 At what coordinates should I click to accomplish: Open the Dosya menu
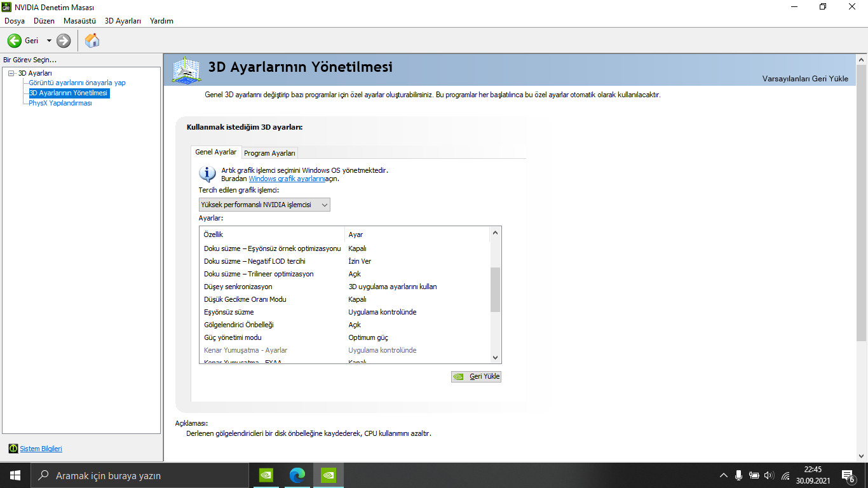click(15, 21)
